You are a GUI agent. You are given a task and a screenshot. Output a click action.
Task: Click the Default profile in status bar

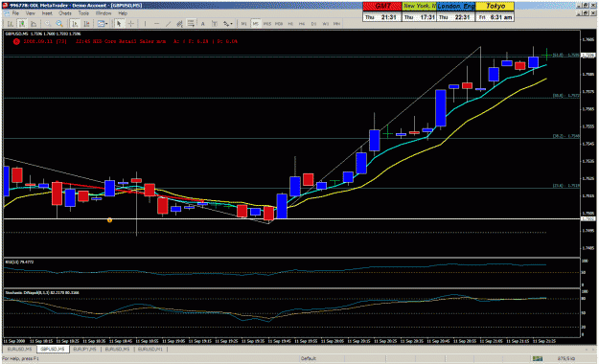[309, 358]
